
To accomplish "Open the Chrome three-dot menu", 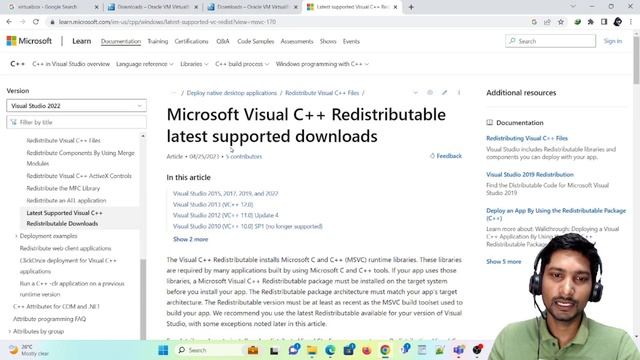I will 631,22.
